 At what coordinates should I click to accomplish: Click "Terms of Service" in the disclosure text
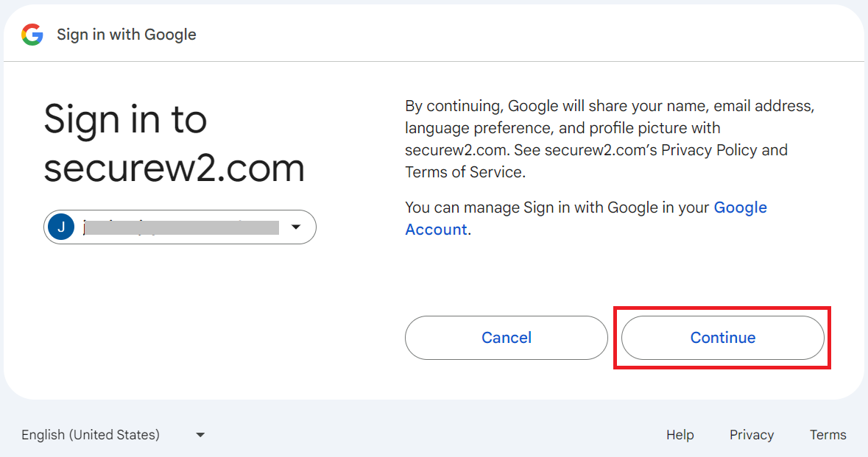pyautogui.click(x=464, y=172)
